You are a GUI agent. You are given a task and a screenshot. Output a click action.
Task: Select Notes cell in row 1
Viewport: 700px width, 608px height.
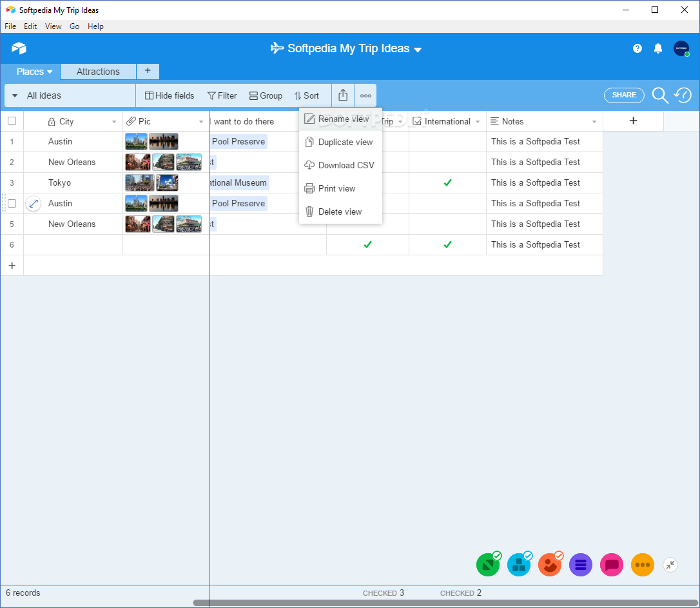pyautogui.click(x=544, y=141)
